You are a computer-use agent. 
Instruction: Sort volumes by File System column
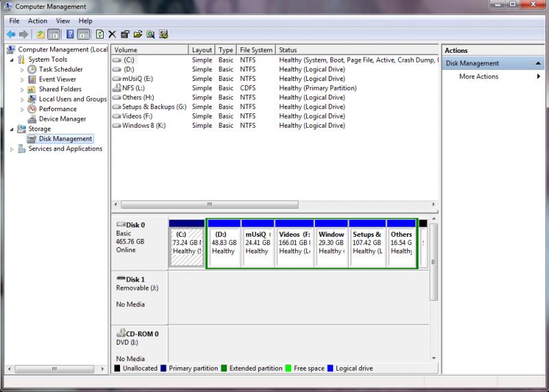click(x=256, y=50)
